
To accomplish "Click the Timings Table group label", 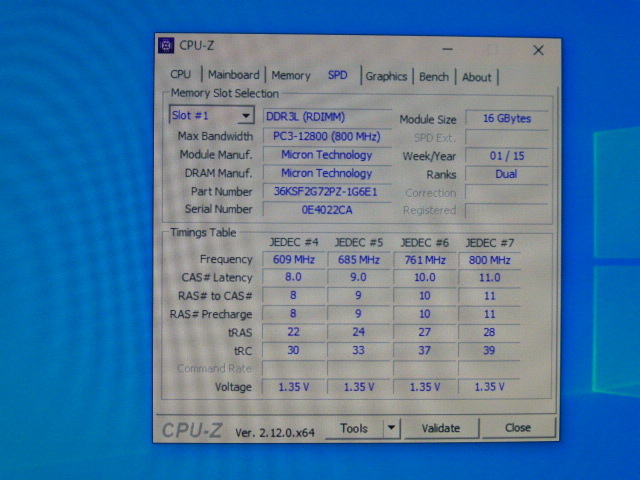I will 203,232.
